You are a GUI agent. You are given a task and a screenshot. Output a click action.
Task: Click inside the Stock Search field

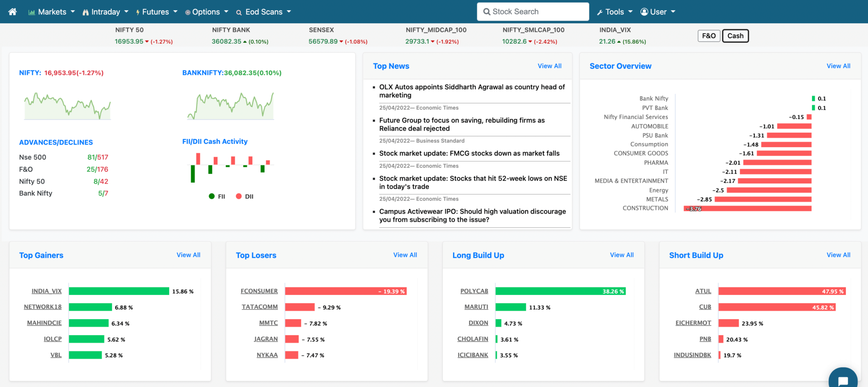click(532, 11)
